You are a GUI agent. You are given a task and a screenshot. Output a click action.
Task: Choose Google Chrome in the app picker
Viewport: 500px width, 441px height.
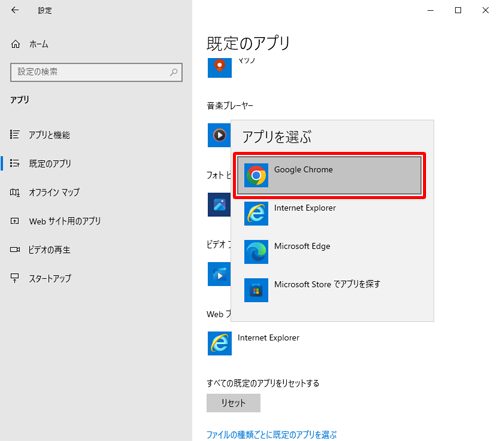[329, 175]
